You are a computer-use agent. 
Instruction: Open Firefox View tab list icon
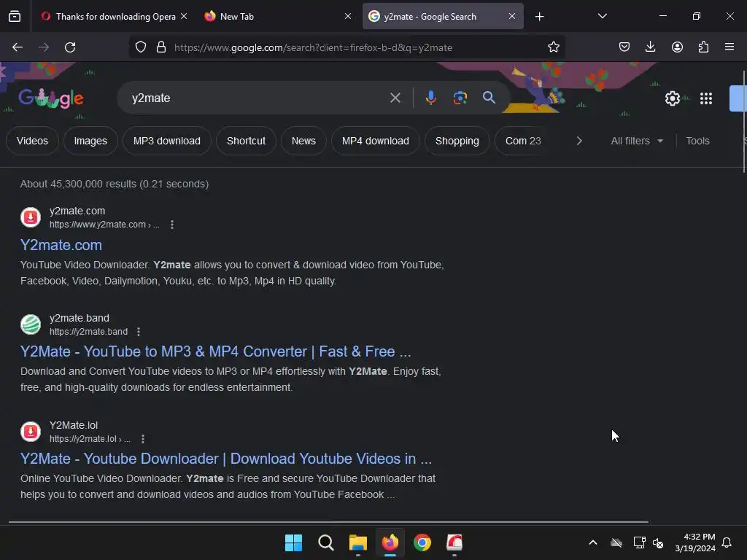[15, 17]
